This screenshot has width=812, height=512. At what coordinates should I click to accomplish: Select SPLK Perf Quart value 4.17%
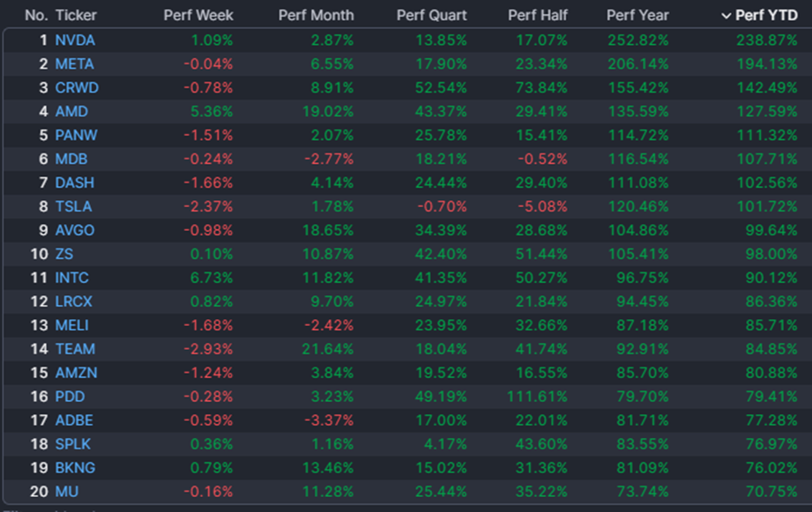445,444
